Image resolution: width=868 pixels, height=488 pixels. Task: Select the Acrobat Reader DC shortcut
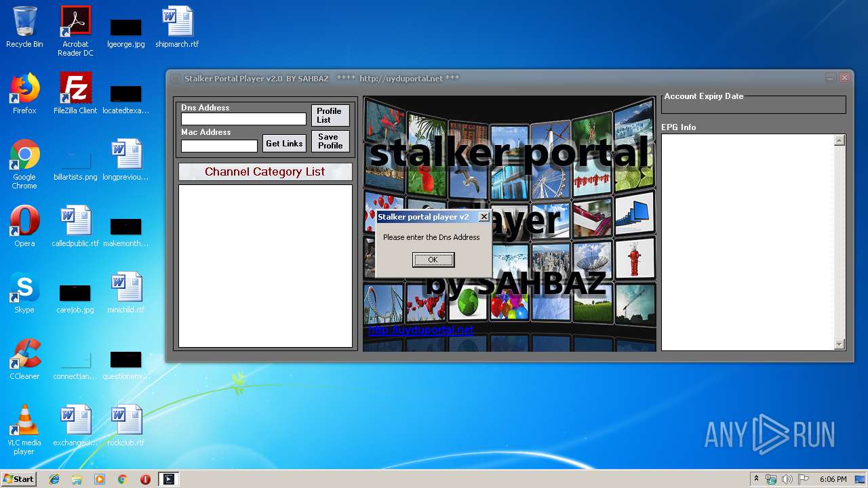point(75,31)
